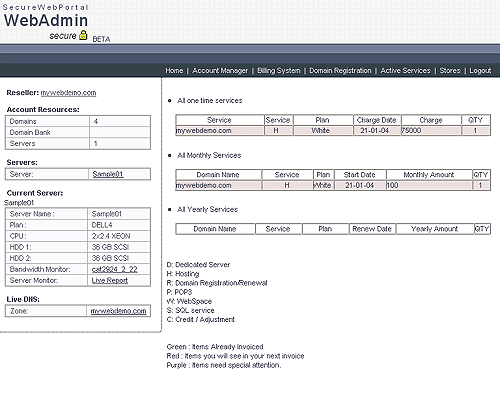
Task: Click the mywebdemo.com Live DNS zone link
Action: coord(118,311)
